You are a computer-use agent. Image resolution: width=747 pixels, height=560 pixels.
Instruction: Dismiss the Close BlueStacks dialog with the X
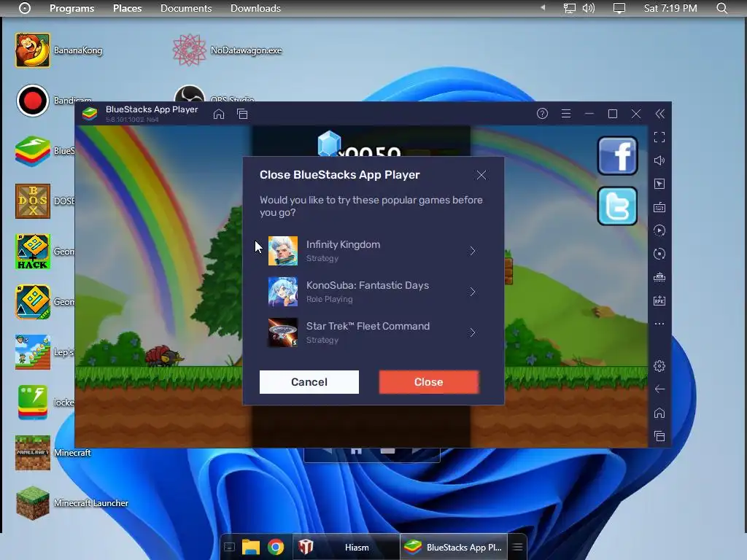[481, 175]
